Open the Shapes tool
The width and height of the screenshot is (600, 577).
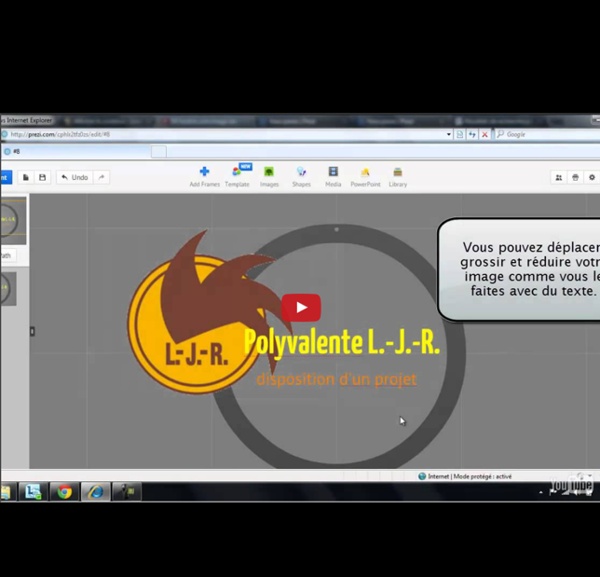pos(301,177)
